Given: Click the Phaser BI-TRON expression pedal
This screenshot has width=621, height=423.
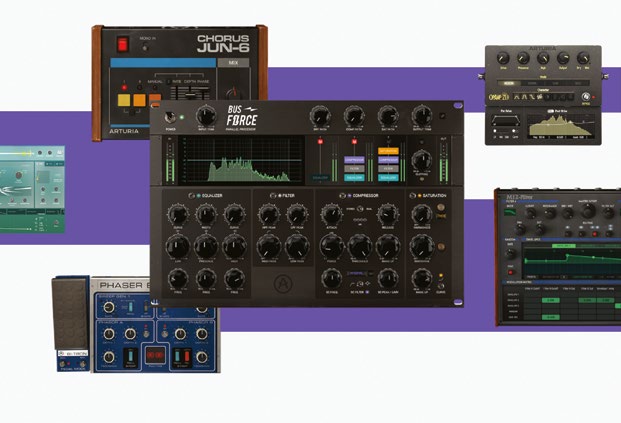Looking at the screenshot, I should click(x=70, y=314).
